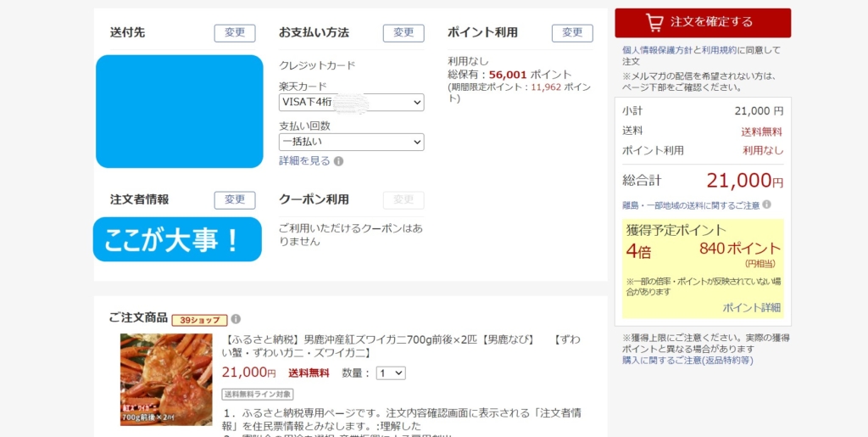The image size is (868, 437).
Task: Change the 送付先 shipping address
Action: [x=235, y=33]
